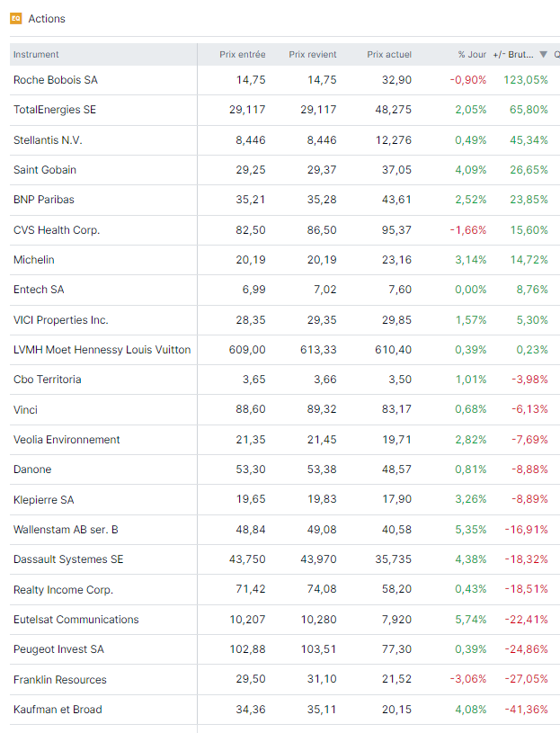
Task: Open Realty Income Corp. position
Action: 63,589
